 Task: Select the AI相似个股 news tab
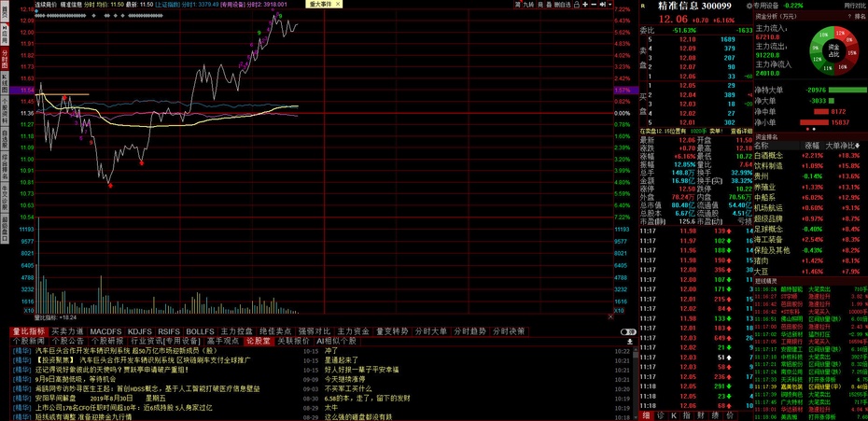point(337,341)
